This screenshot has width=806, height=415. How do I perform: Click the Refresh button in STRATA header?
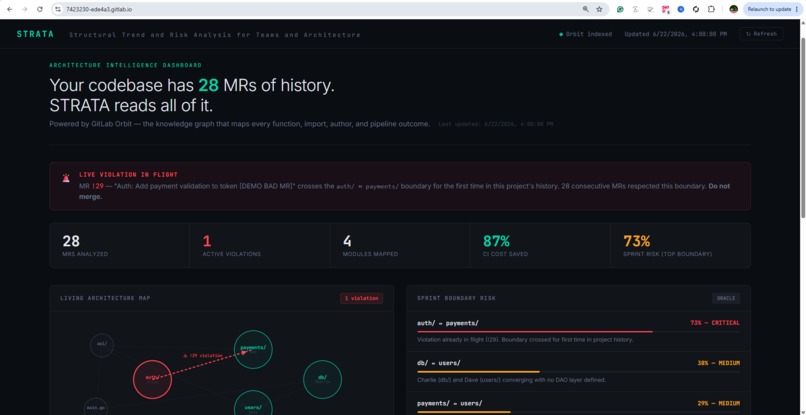(761, 34)
